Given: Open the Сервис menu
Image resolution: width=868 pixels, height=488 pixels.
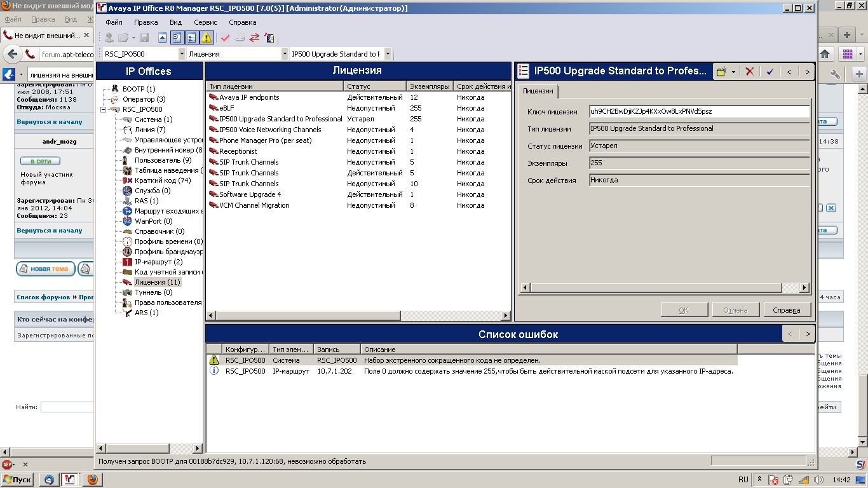Looking at the screenshot, I should pos(205,22).
